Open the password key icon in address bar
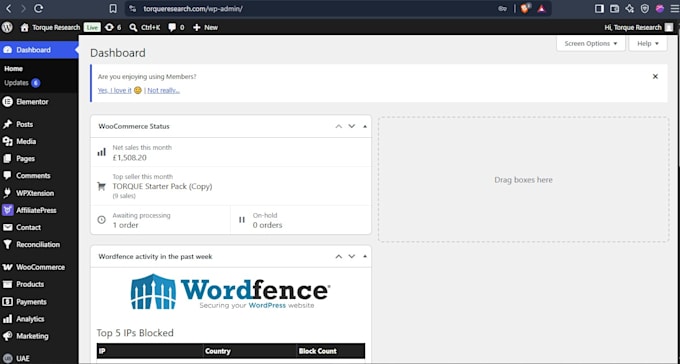Viewport: 680px width, 364px height. click(x=503, y=8)
